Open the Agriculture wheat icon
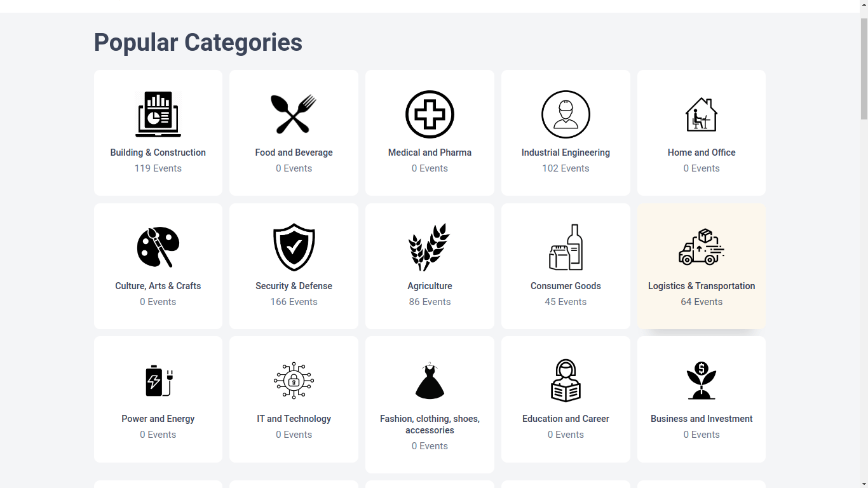Image resolution: width=868 pixels, height=488 pixels. point(430,247)
